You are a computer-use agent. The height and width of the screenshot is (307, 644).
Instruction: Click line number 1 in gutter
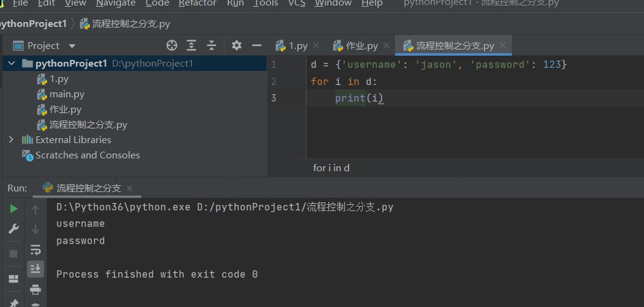coord(273,64)
